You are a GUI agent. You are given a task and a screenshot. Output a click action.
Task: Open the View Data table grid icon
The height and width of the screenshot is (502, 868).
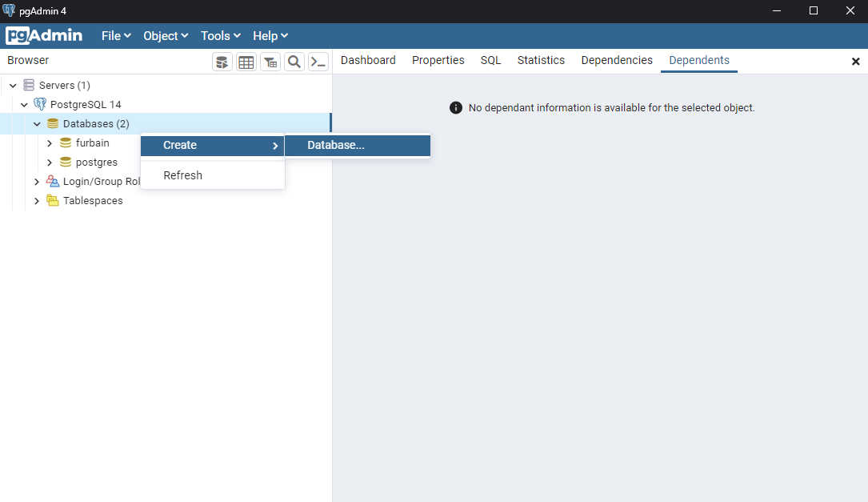tap(246, 62)
